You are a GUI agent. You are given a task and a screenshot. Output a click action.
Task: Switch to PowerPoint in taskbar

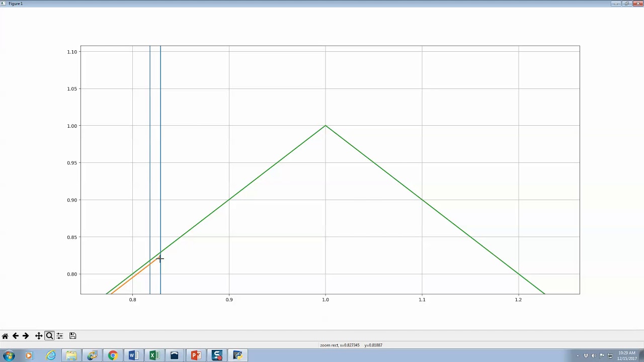(x=196, y=356)
